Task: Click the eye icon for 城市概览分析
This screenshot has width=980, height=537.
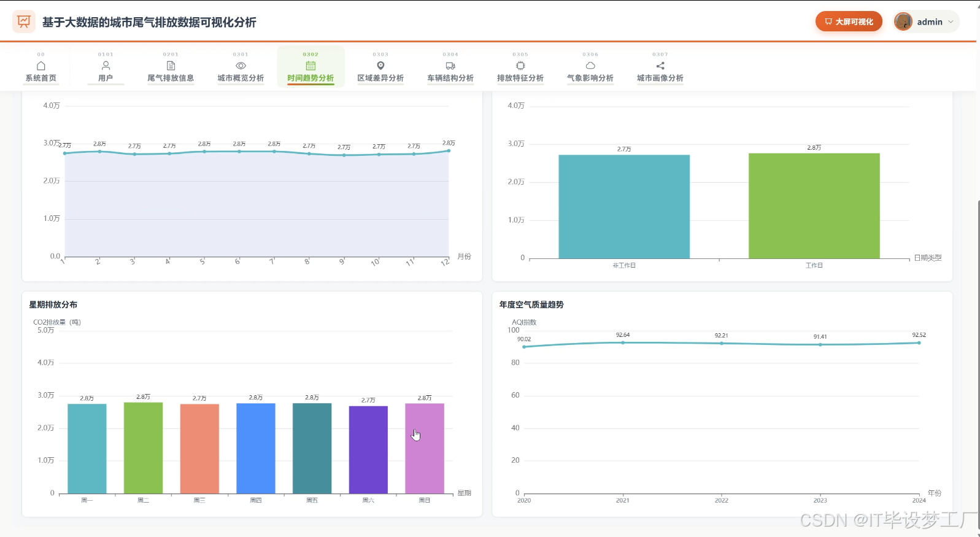Action: coord(241,66)
